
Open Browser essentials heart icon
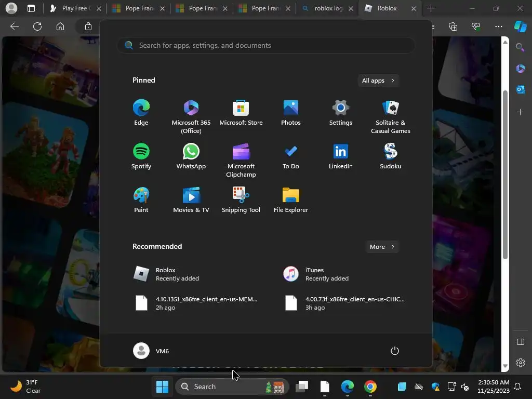pyautogui.click(x=476, y=26)
